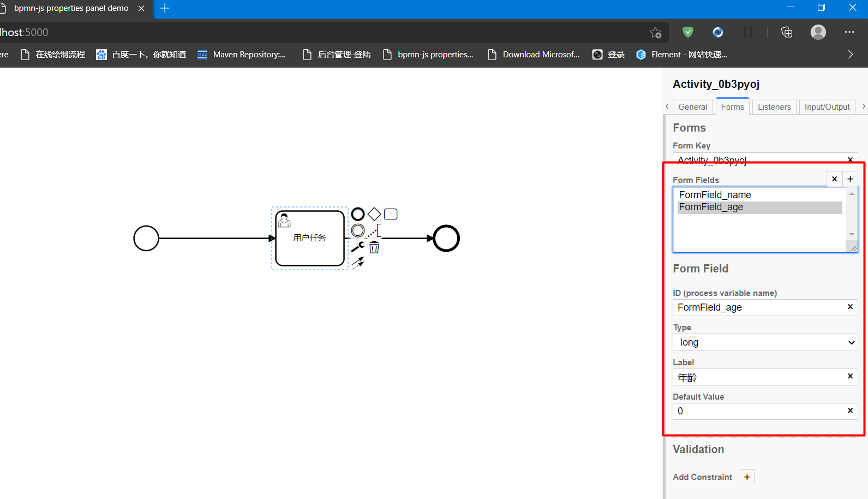Select the 用户任务 user task shape
Viewport: 868px width, 499px height.
coord(310,239)
